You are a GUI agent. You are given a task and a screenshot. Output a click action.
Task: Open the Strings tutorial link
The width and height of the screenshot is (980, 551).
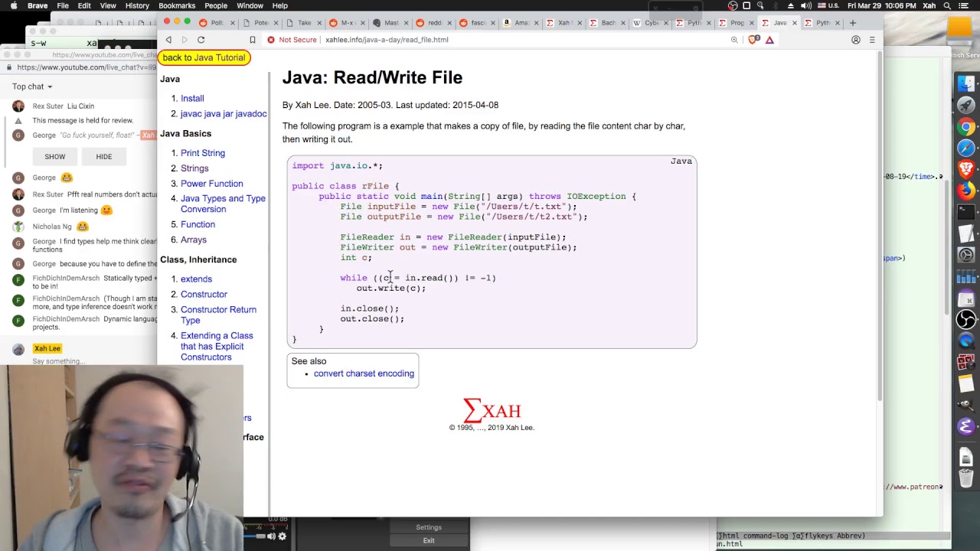click(194, 168)
